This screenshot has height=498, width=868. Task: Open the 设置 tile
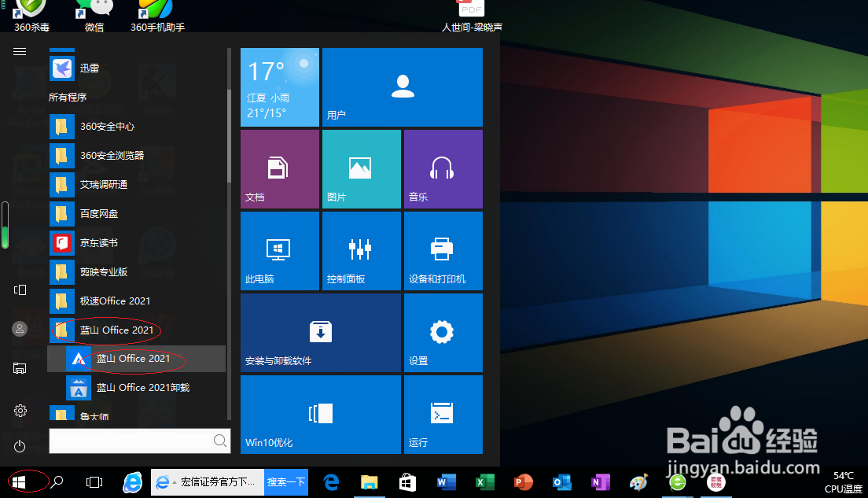pos(443,333)
